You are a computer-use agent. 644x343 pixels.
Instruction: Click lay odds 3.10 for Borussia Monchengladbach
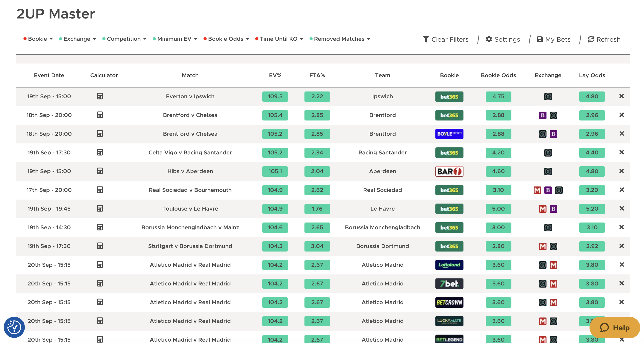592,227
